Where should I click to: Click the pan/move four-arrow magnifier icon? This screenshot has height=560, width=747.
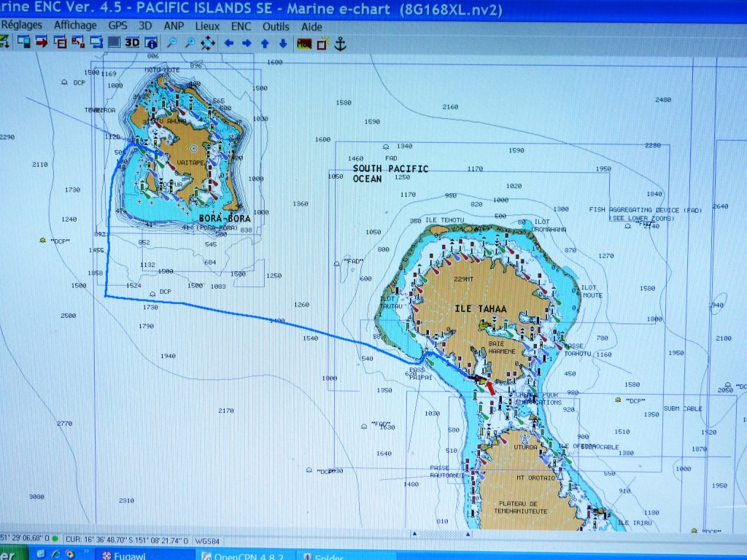[x=208, y=43]
